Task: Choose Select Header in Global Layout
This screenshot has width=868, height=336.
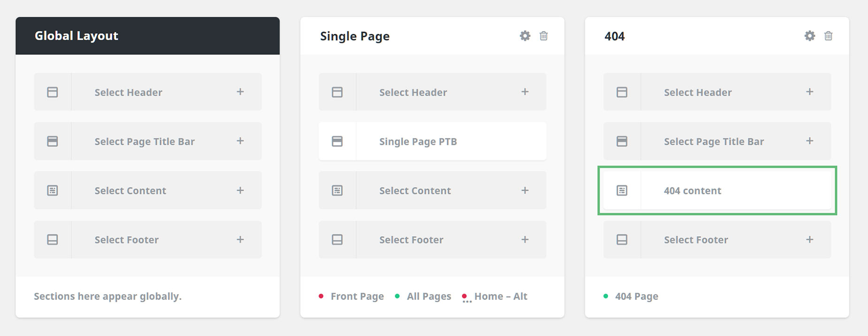Action: [x=148, y=92]
